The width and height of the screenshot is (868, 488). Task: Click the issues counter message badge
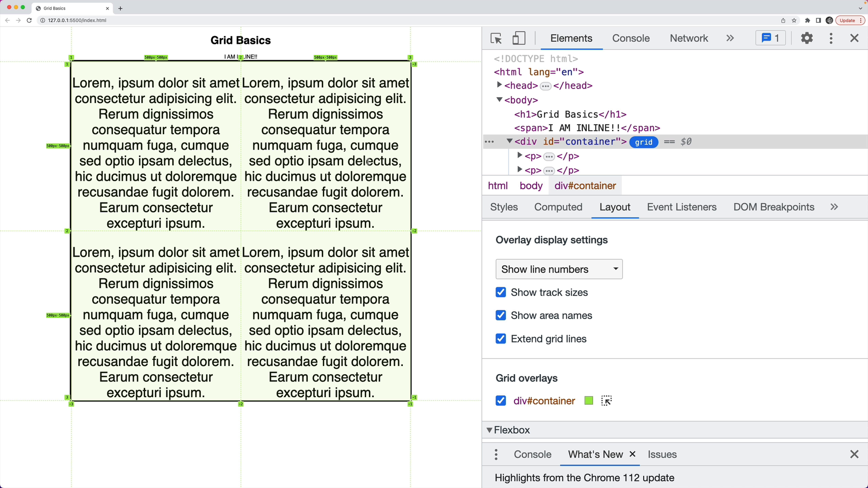point(770,38)
